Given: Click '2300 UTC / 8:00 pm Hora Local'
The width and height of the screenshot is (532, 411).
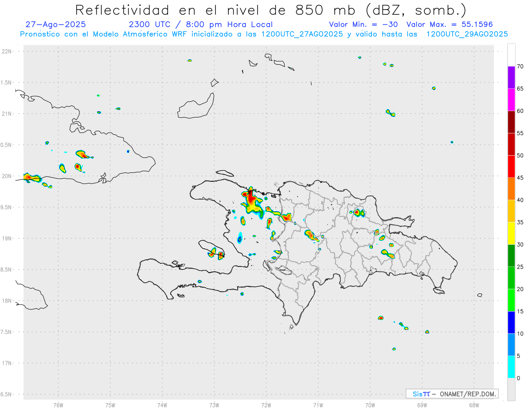Looking at the screenshot, I should coord(200,24).
